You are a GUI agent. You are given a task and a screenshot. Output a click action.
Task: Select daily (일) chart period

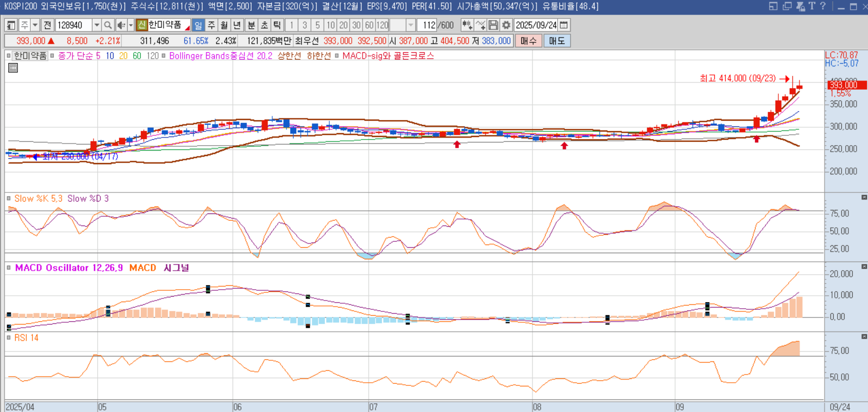tap(198, 25)
